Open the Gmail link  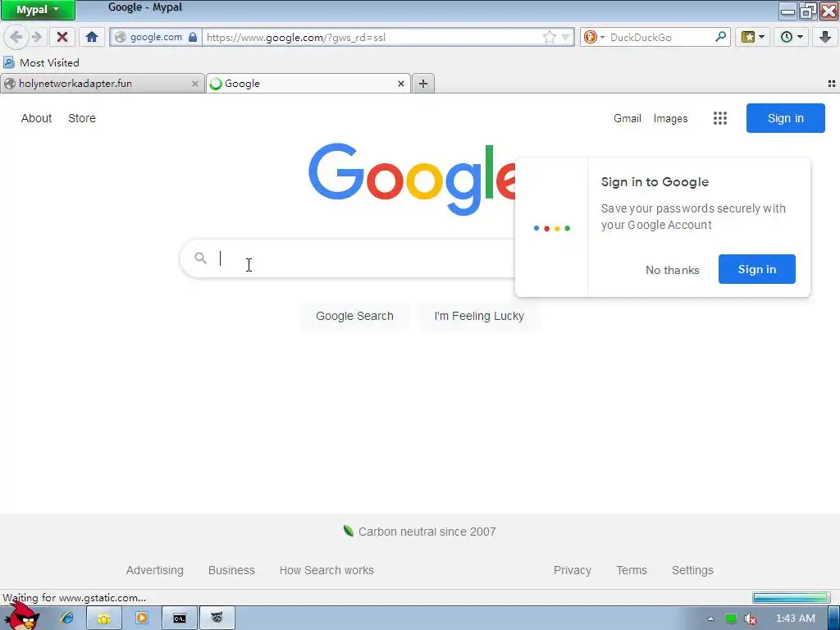[x=628, y=118]
